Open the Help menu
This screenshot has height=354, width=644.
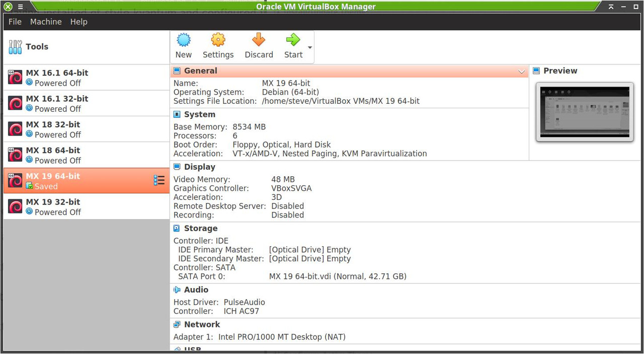[78, 22]
